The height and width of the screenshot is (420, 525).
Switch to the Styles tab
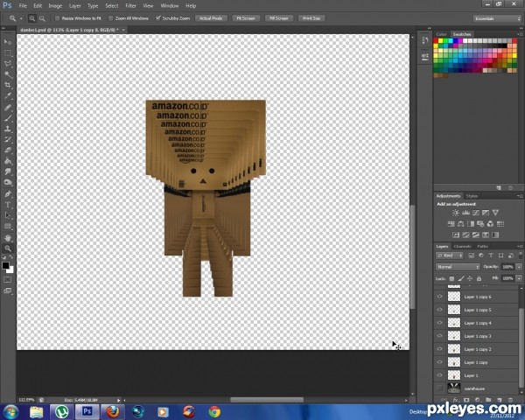(472, 196)
